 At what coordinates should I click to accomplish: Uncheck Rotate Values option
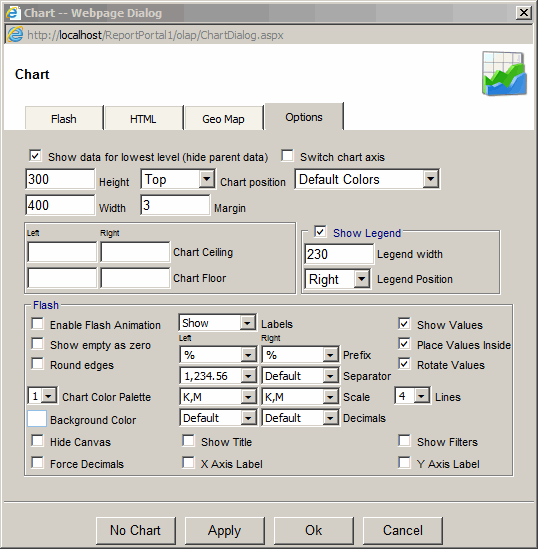coord(404,364)
